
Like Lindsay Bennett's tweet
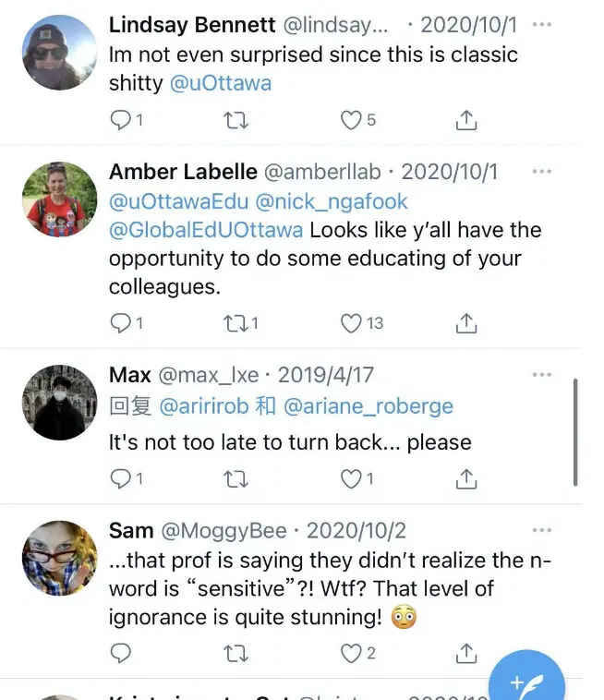[x=351, y=120]
